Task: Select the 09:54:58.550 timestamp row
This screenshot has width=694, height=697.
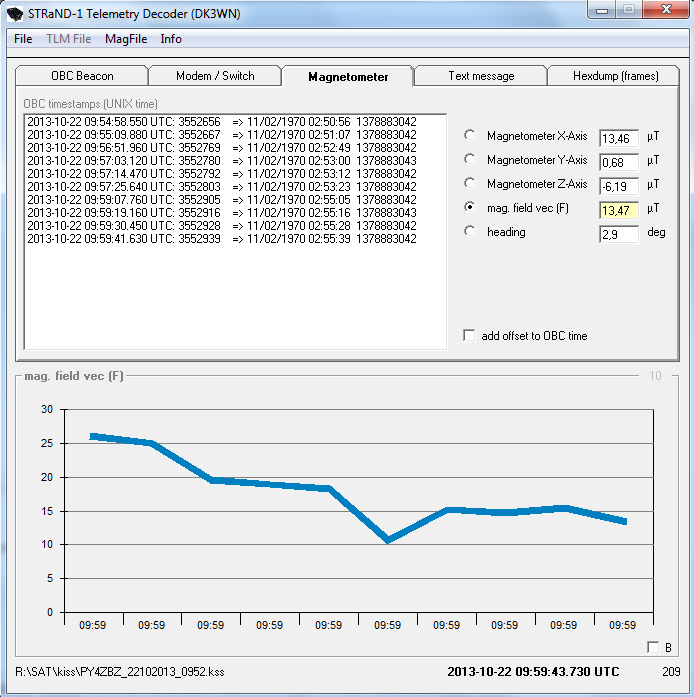Action: [x=221, y=122]
